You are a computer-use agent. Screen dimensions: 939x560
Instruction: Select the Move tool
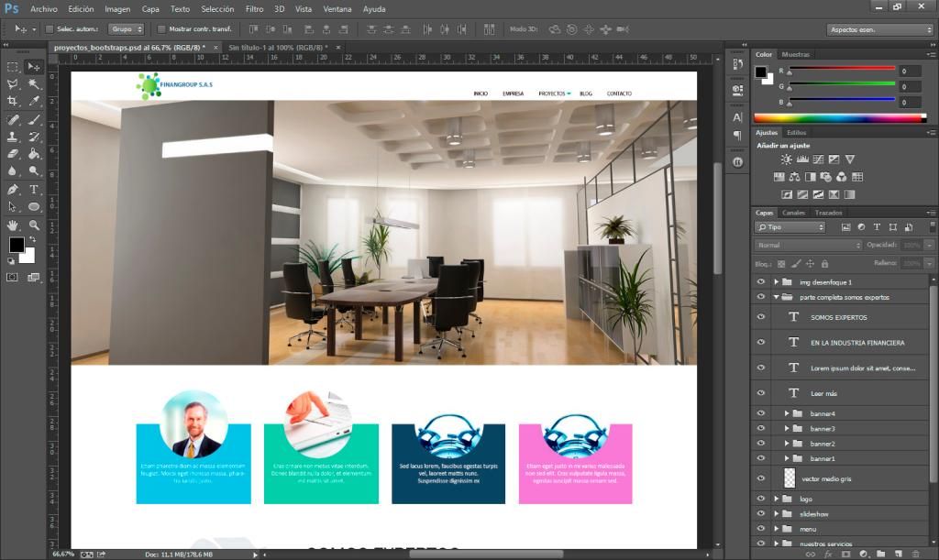tap(34, 67)
